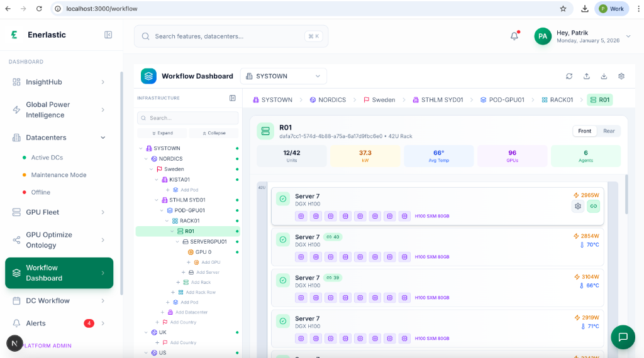Switch rack view to Rear

609,131
